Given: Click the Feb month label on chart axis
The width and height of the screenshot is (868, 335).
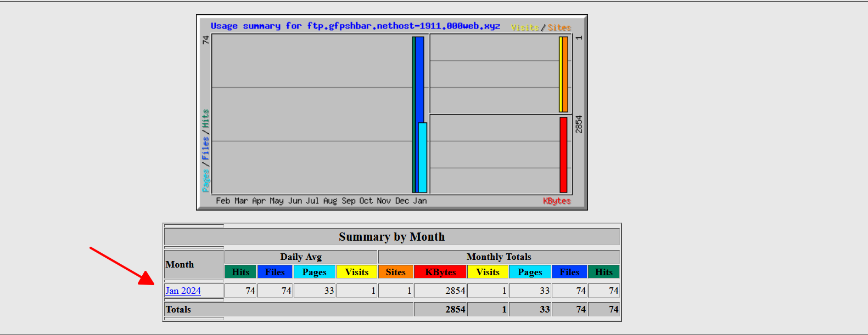Looking at the screenshot, I should tap(223, 201).
